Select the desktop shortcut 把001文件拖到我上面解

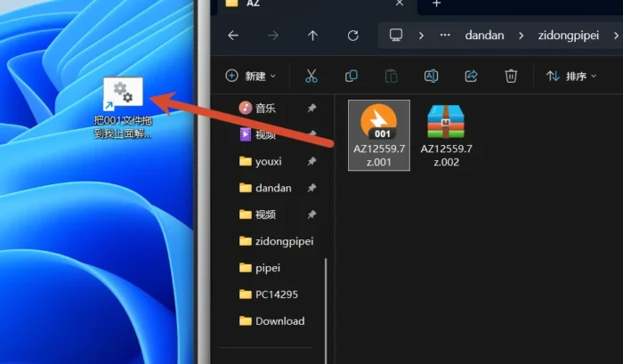tap(123, 108)
